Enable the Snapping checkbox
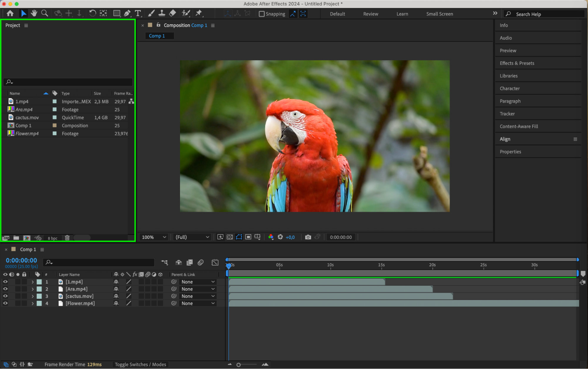The width and height of the screenshot is (588, 369). click(261, 14)
